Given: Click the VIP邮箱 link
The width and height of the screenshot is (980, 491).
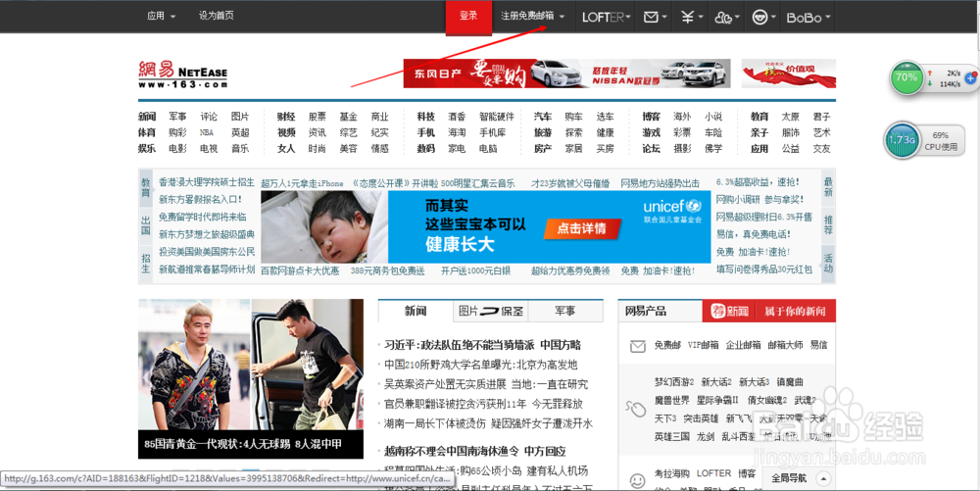Looking at the screenshot, I should coord(703,345).
